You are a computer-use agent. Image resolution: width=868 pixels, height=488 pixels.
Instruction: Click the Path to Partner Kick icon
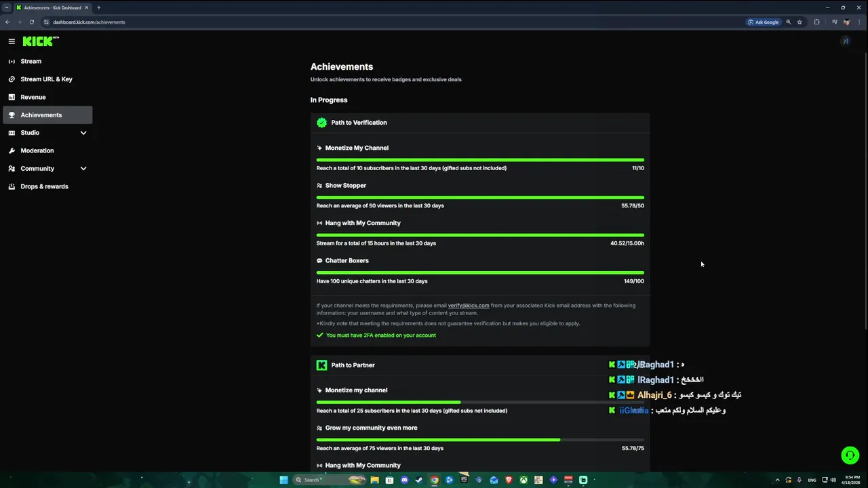click(x=321, y=365)
